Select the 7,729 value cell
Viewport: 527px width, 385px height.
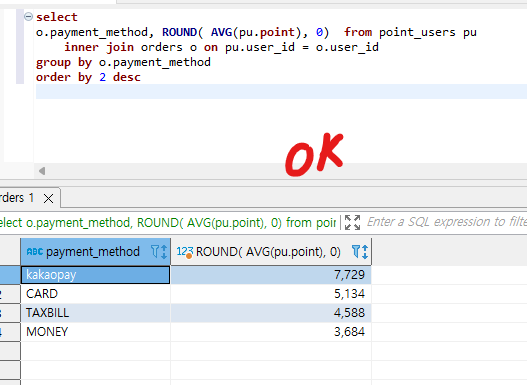click(271, 275)
